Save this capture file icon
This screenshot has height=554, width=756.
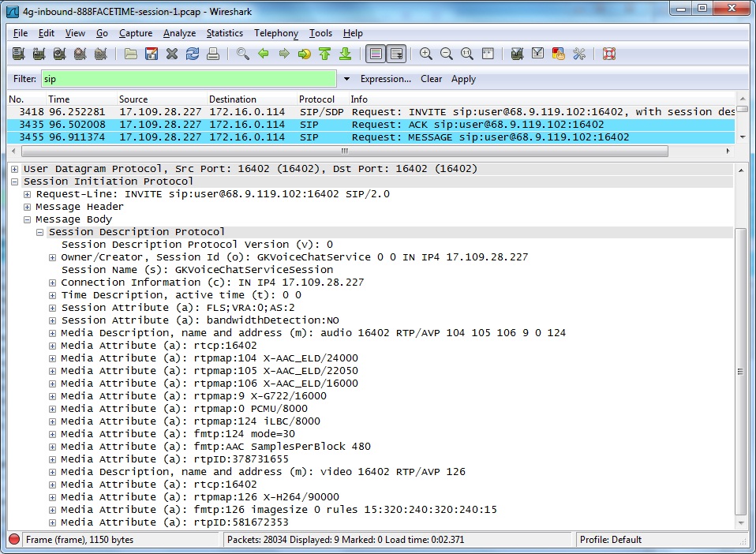pos(152,54)
